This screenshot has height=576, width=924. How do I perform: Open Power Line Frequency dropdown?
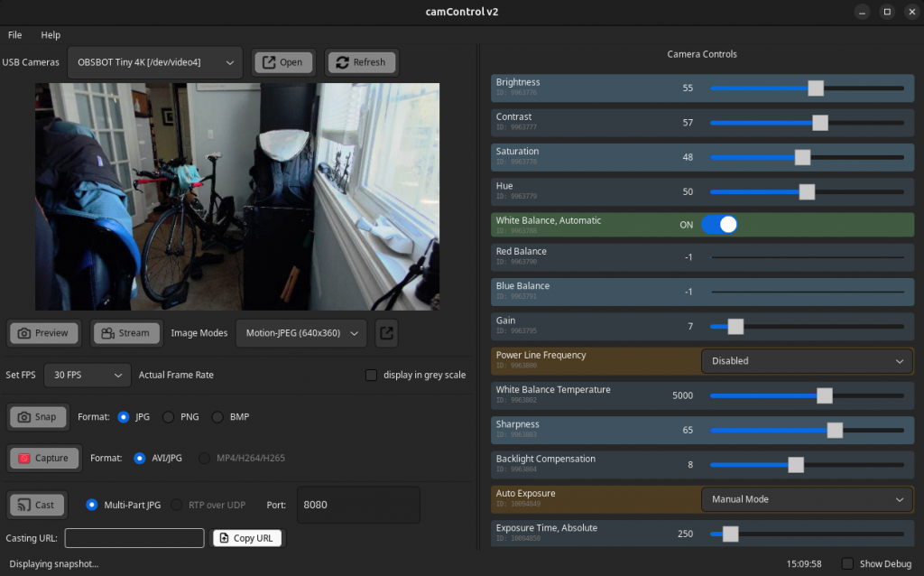click(x=807, y=361)
